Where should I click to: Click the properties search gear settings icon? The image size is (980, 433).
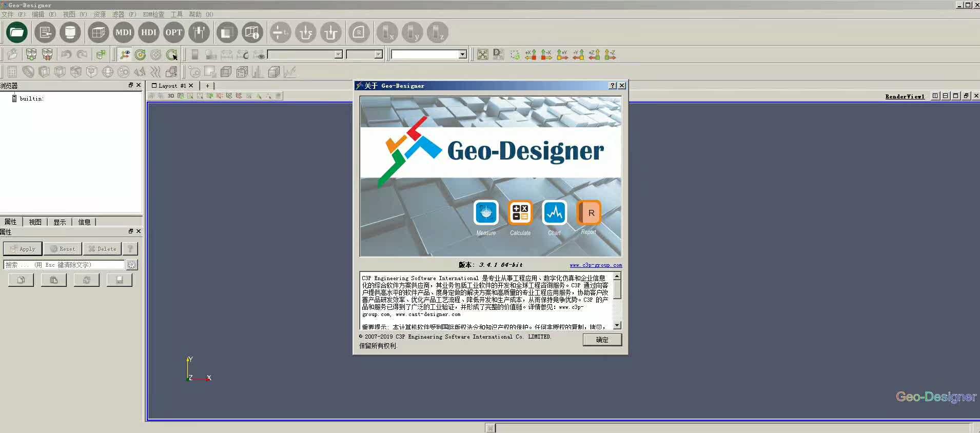(132, 265)
